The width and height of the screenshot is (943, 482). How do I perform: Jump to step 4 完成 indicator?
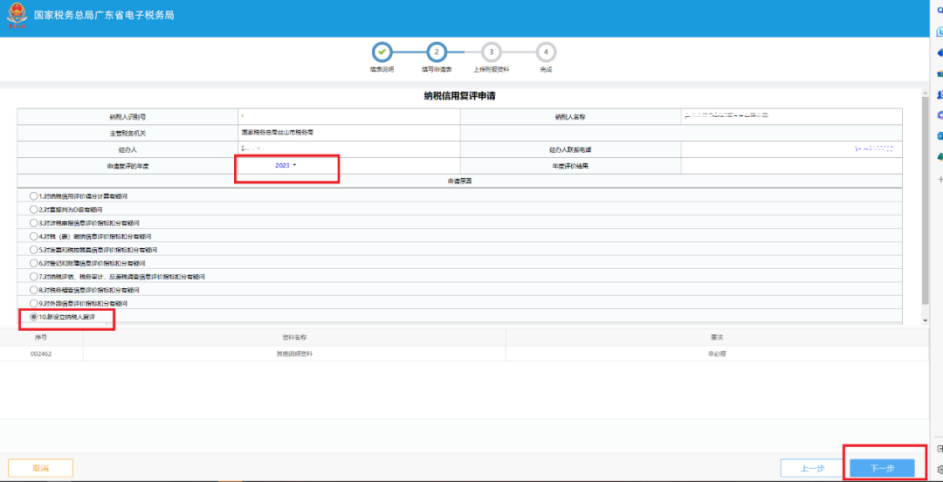545,52
